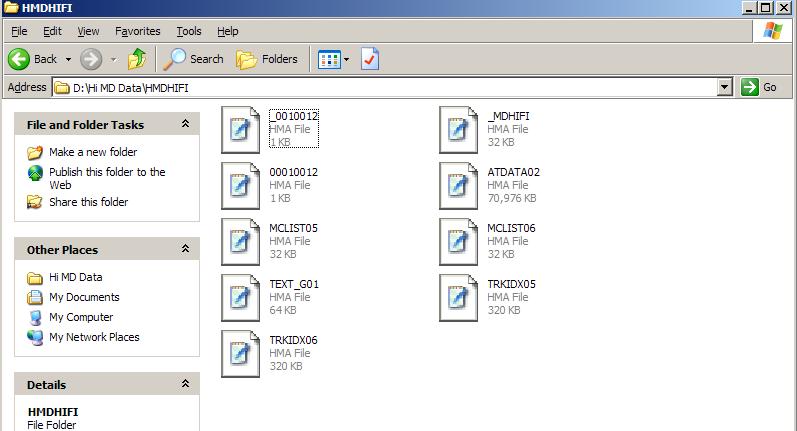This screenshot has width=797, height=431.
Task: Open Hi MD Data in Other Places
Action: [76, 277]
